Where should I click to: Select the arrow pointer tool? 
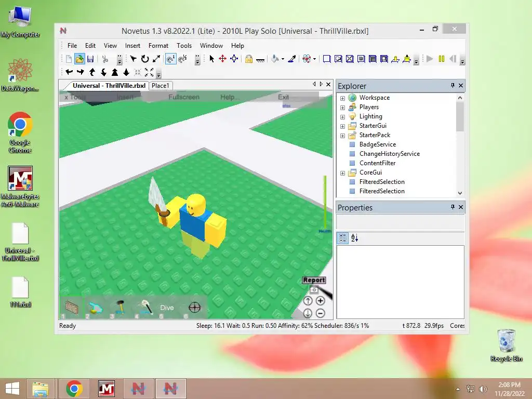[212, 59]
